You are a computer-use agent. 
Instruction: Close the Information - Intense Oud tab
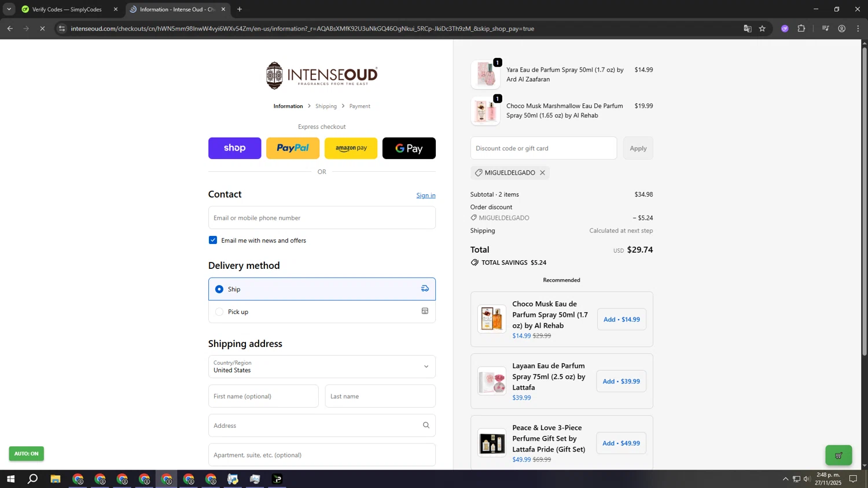[223, 9]
